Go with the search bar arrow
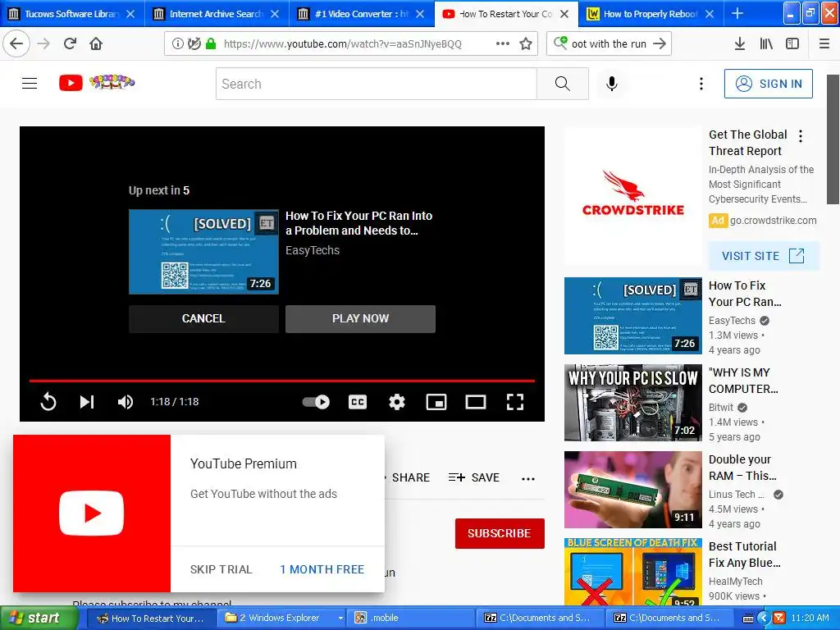 pos(660,44)
